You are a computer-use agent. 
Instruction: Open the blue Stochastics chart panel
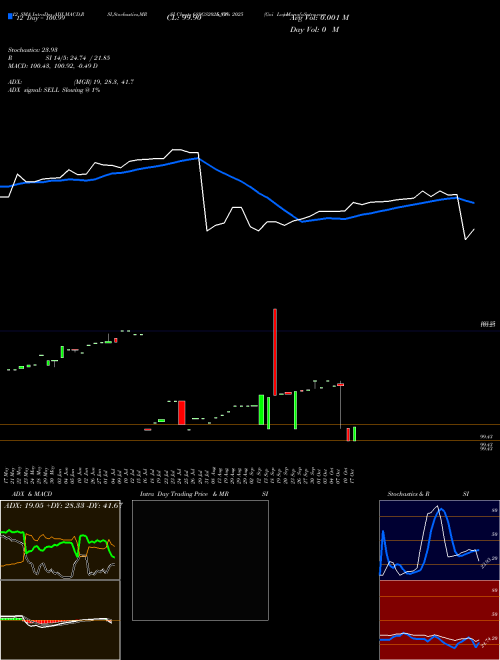coord(439,540)
